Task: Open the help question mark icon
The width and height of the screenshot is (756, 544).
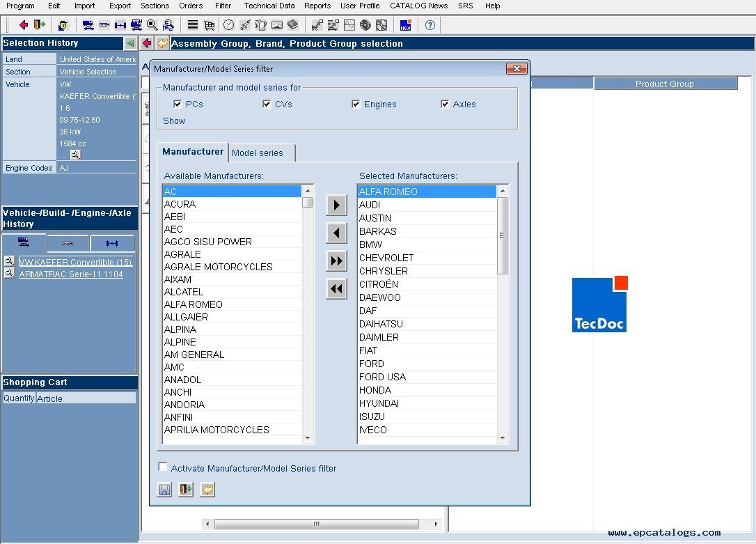Action: tap(430, 25)
